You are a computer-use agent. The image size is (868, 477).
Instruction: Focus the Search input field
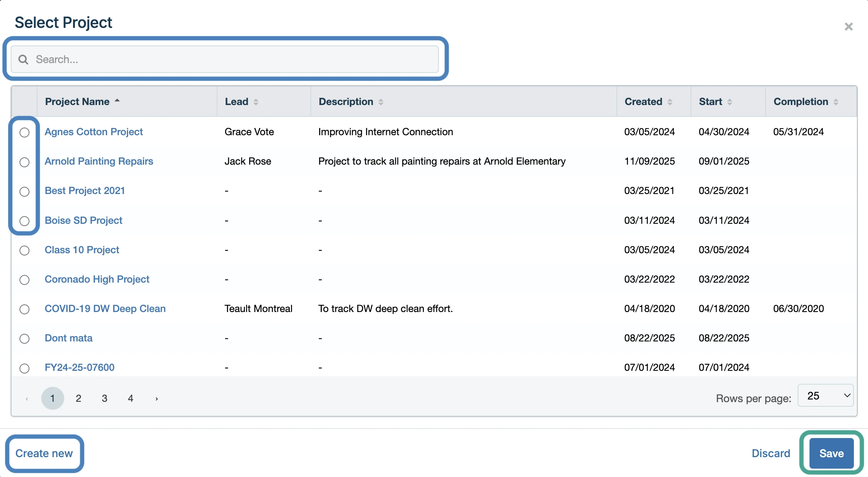229,60
